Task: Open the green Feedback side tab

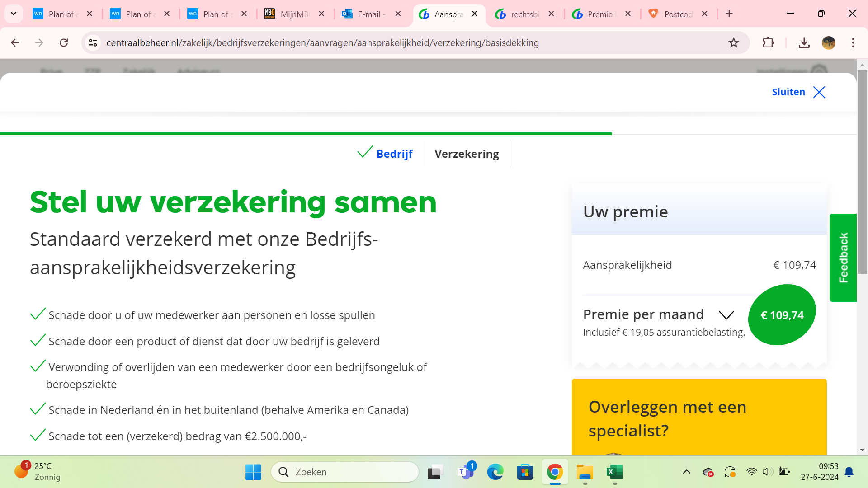Action: [x=843, y=258]
